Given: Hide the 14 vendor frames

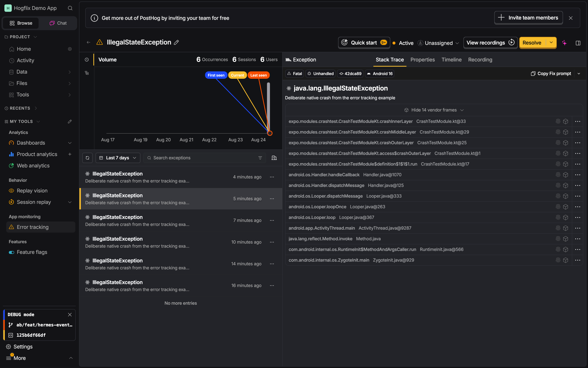Looking at the screenshot, I should [x=434, y=110].
